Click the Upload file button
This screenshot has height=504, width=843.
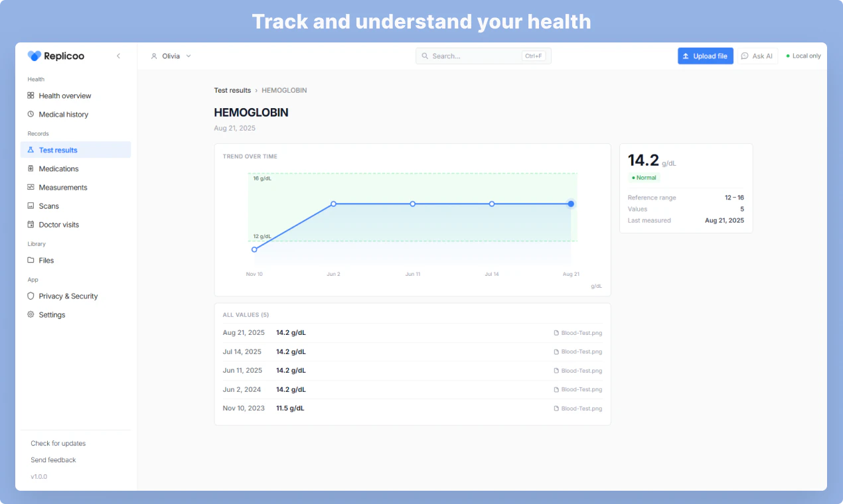click(706, 56)
